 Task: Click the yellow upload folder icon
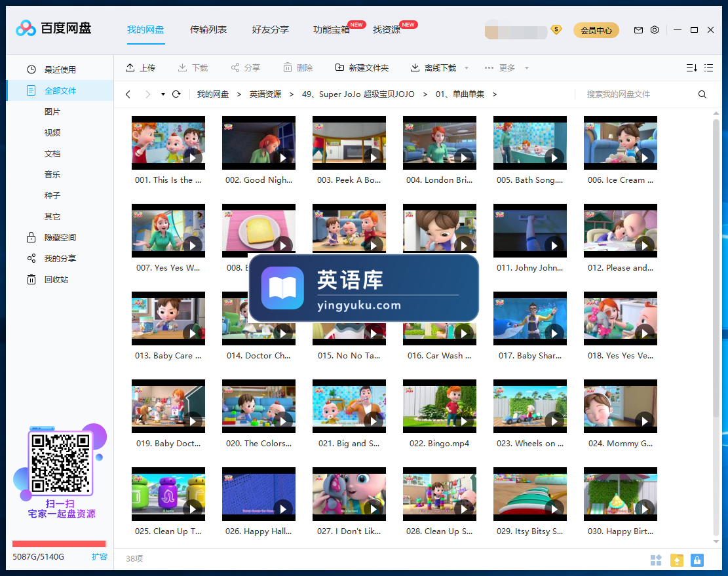pos(677,560)
